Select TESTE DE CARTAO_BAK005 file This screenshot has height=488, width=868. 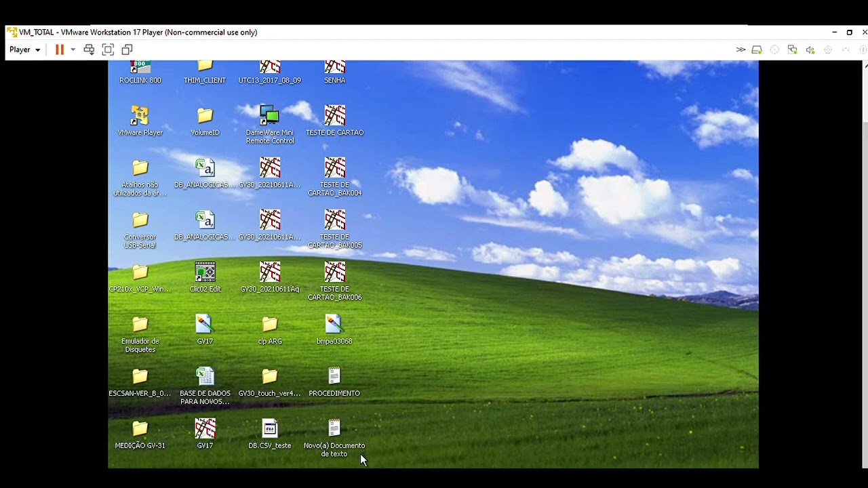(334, 230)
